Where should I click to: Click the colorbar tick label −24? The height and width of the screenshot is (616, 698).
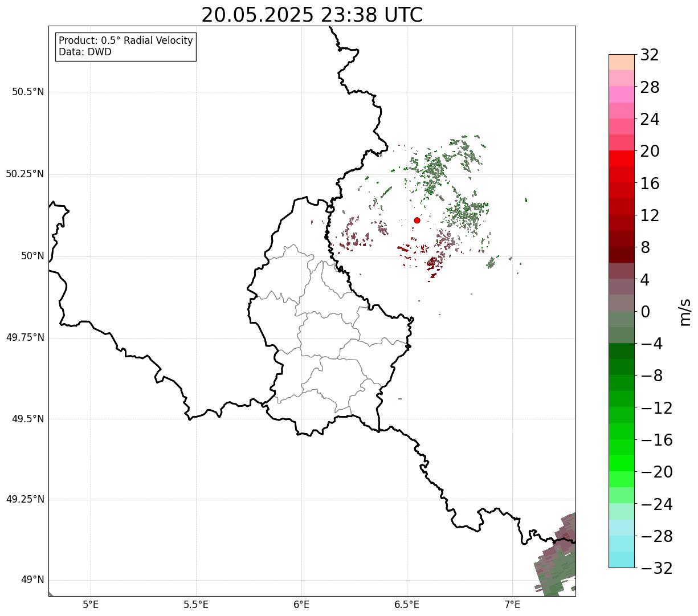coord(656,504)
